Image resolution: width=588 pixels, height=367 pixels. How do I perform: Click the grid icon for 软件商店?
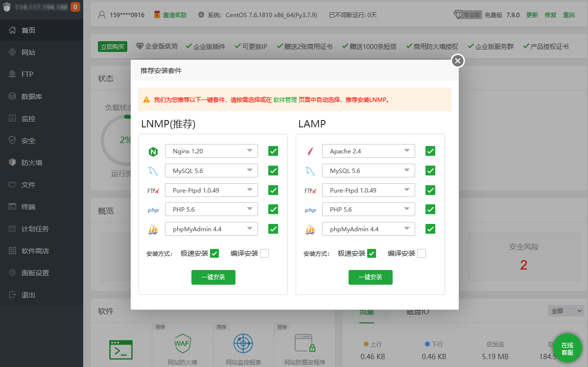pos(13,251)
